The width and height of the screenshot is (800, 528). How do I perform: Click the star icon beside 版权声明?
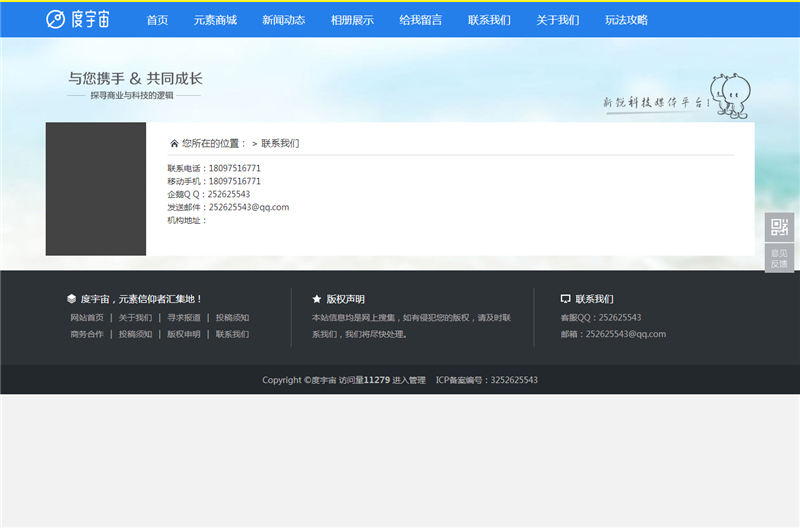(x=317, y=299)
